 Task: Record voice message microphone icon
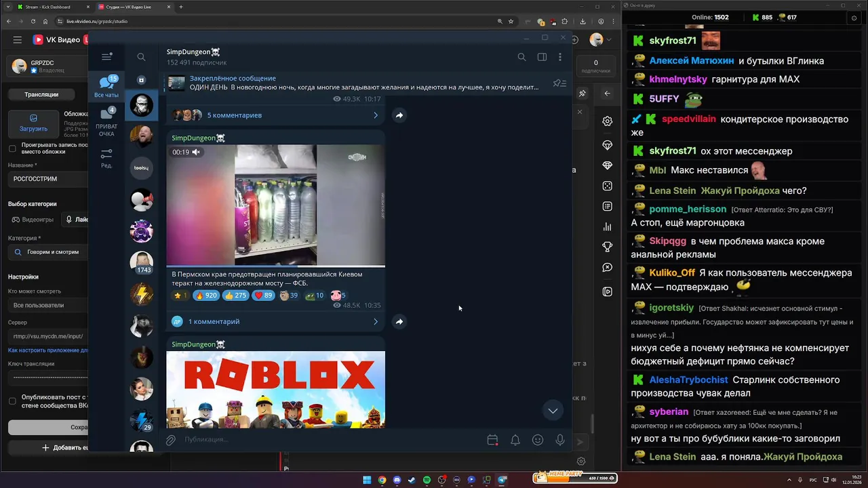[560, 440]
